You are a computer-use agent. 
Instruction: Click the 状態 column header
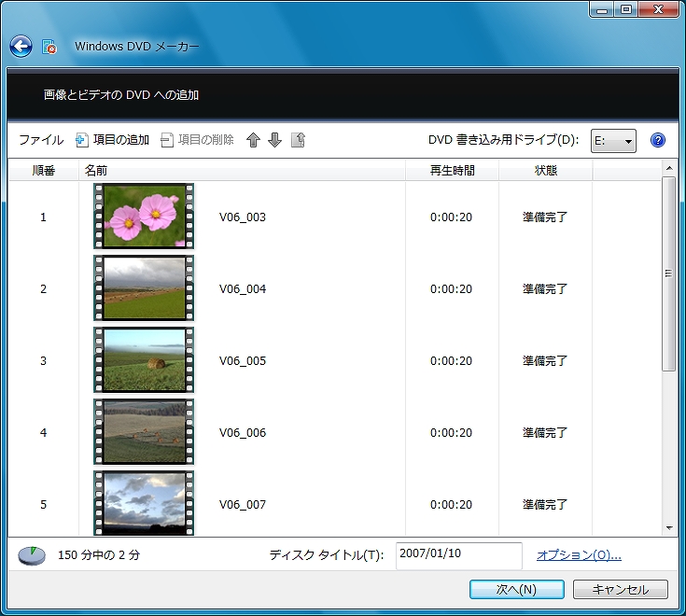click(546, 170)
